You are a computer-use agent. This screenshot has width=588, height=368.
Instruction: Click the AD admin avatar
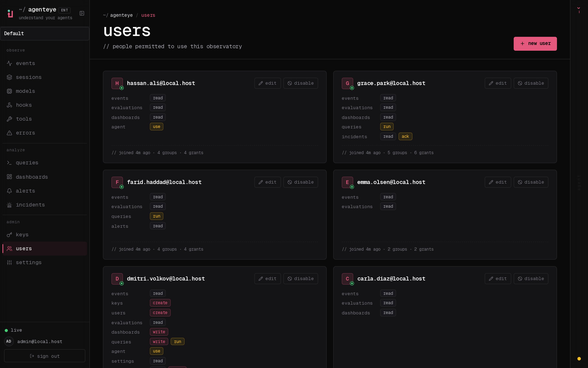click(9, 341)
